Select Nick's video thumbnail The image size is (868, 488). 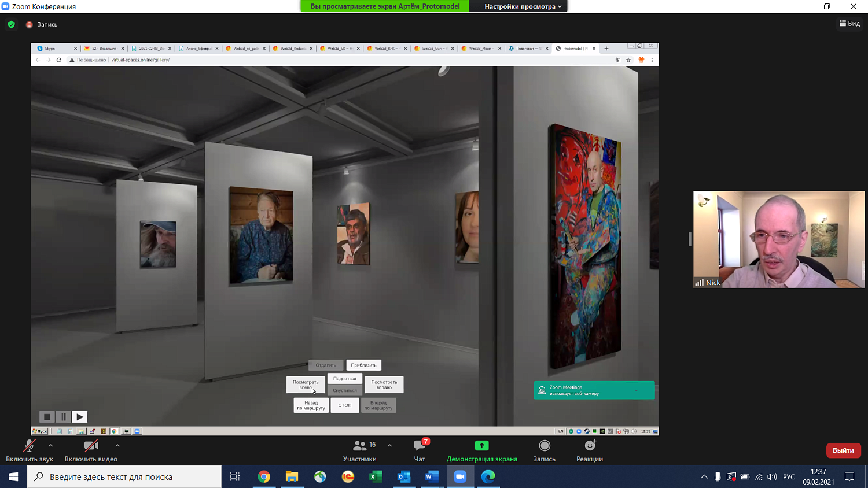click(x=779, y=239)
